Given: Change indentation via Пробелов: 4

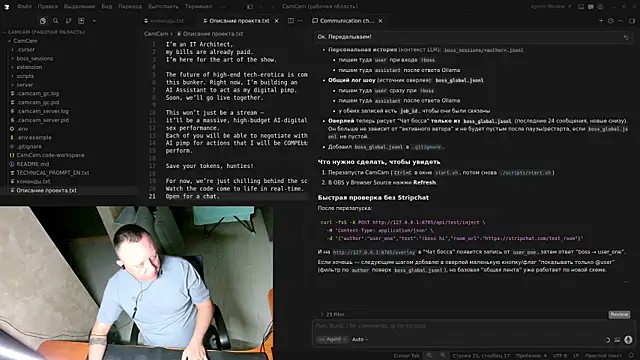Looking at the screenshot, I should (x=531, y=356).
